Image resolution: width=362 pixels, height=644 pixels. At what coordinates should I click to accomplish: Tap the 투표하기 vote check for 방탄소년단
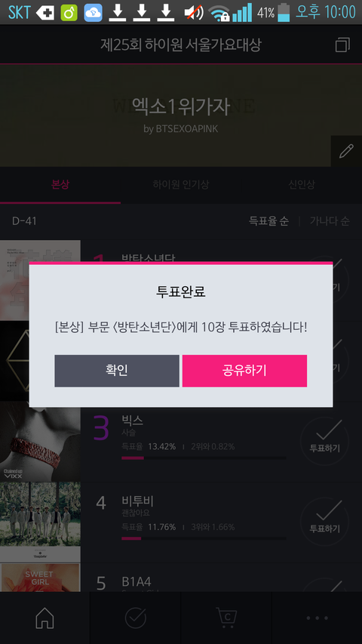click(324, 279)
